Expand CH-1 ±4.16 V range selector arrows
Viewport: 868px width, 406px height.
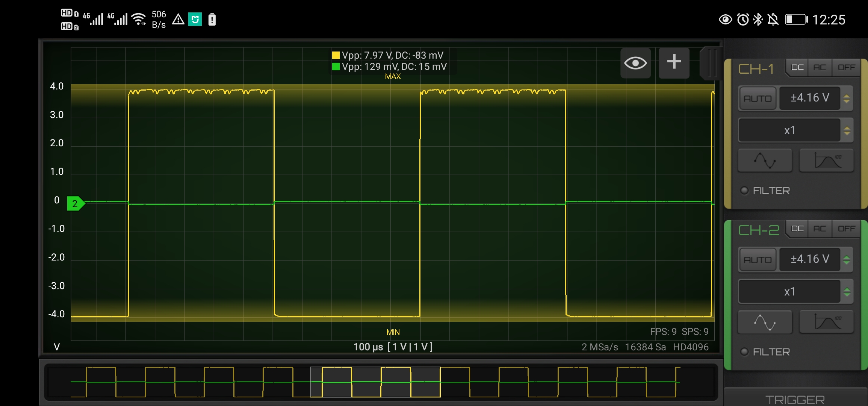click(847, 98)
